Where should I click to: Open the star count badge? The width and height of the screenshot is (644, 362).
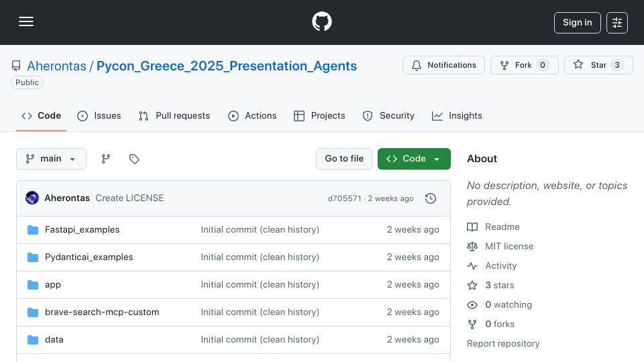pyautogui.click(x=617, y=65)
